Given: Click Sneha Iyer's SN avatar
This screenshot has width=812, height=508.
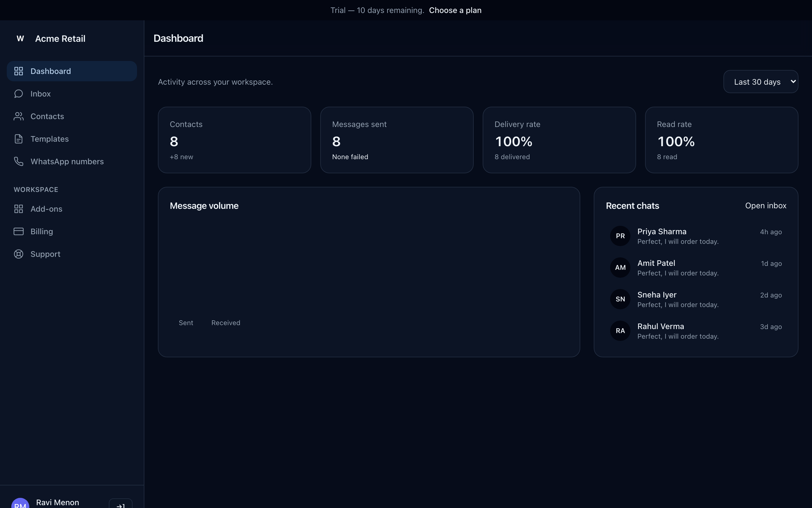Looking at the screenshot, I should pyautogui.click(x=620, y=299).
